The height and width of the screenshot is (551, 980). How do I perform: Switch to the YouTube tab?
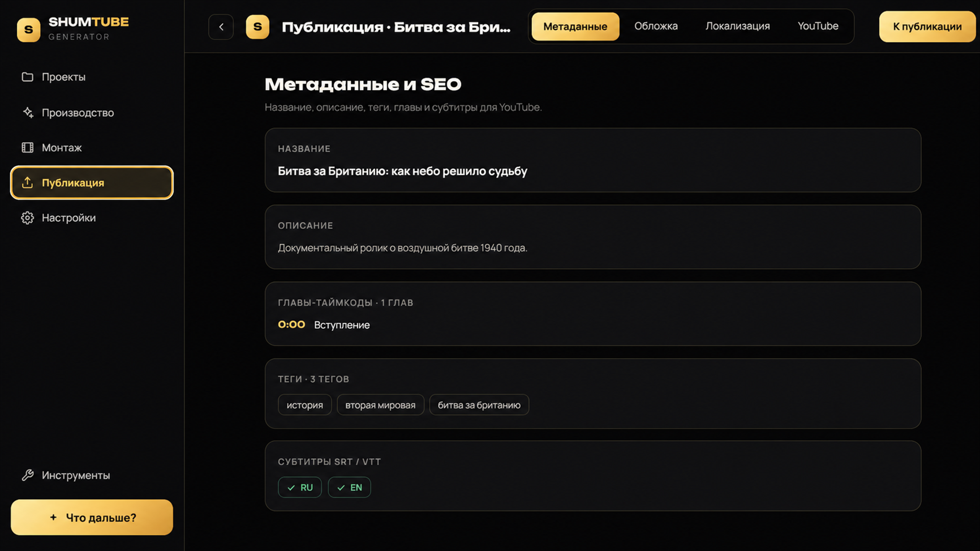click(818, 26)
